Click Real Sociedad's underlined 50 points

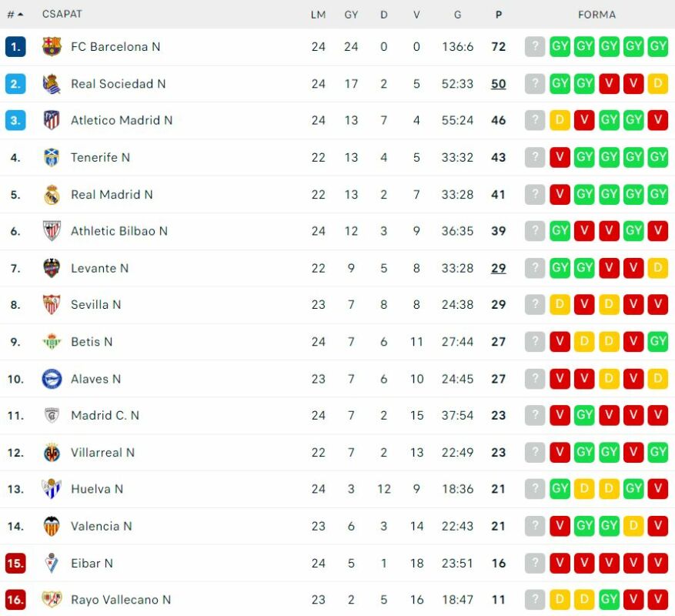499,84
